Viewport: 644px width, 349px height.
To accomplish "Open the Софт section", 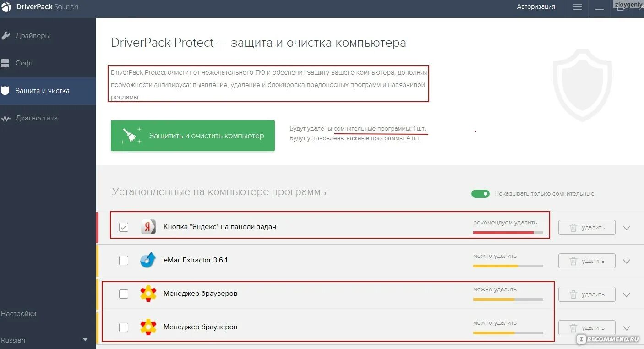I will click(x=48, y=63).
